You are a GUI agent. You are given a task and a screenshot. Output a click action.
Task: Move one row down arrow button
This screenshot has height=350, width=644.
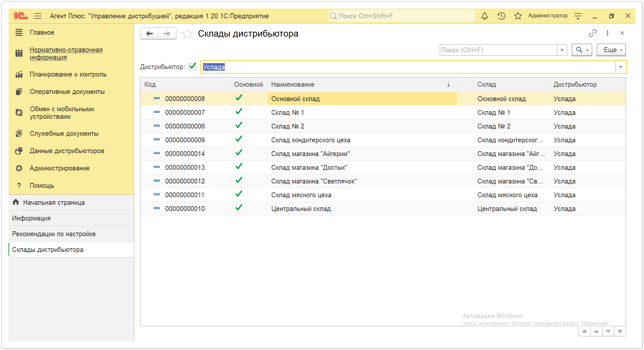608,331
